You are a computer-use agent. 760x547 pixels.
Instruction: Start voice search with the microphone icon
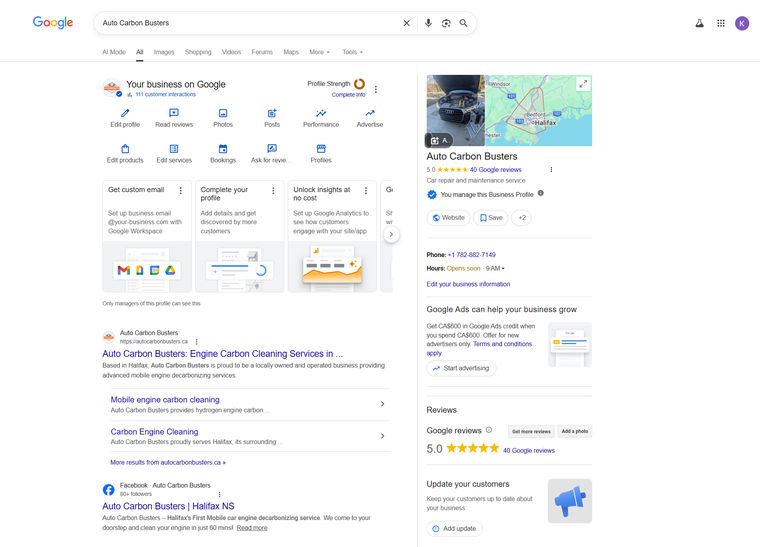point(428,23)
